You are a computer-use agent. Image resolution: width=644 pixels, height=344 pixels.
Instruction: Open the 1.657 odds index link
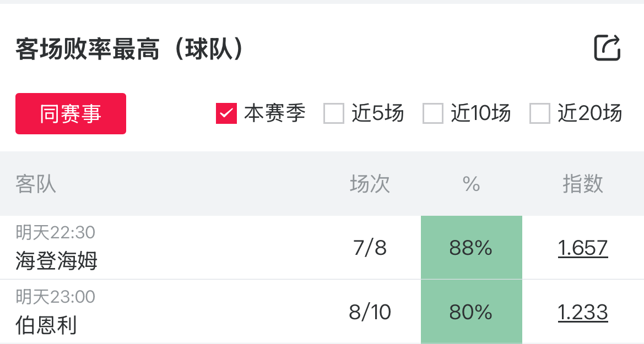point(583,248)
